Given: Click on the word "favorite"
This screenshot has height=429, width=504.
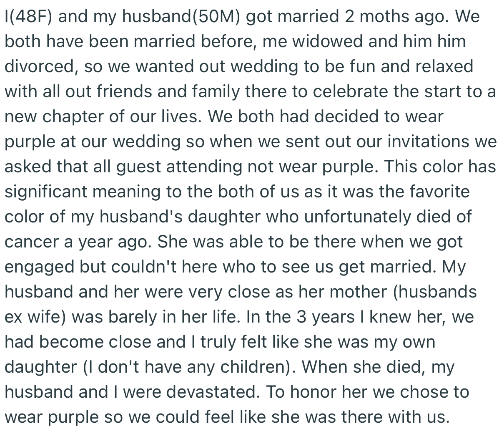Looking at the screenshot, I should click(x=439, y=192).
